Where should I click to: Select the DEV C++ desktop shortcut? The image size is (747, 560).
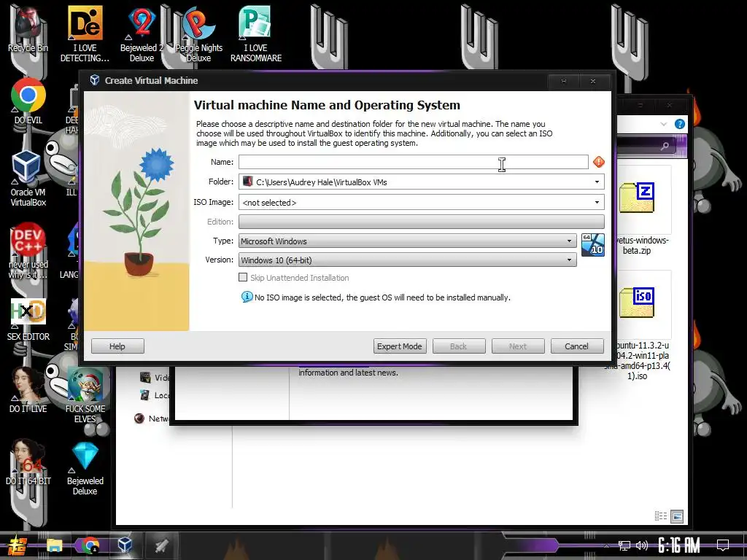28,251
